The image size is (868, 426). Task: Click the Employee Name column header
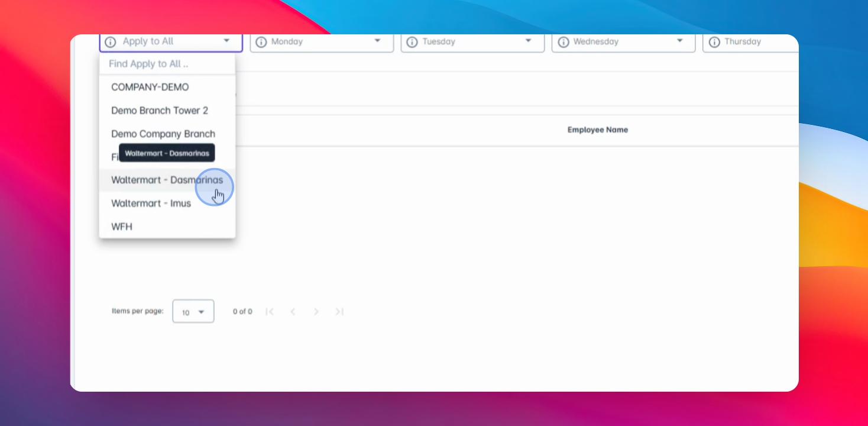[597, 130]
